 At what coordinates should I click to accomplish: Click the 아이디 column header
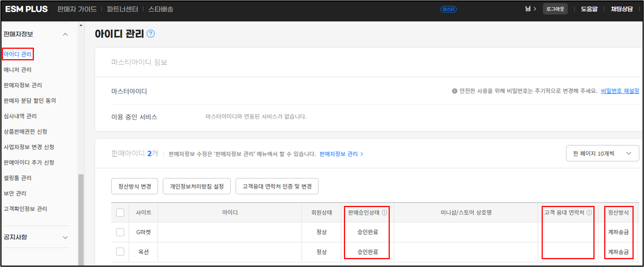(230, 213)
